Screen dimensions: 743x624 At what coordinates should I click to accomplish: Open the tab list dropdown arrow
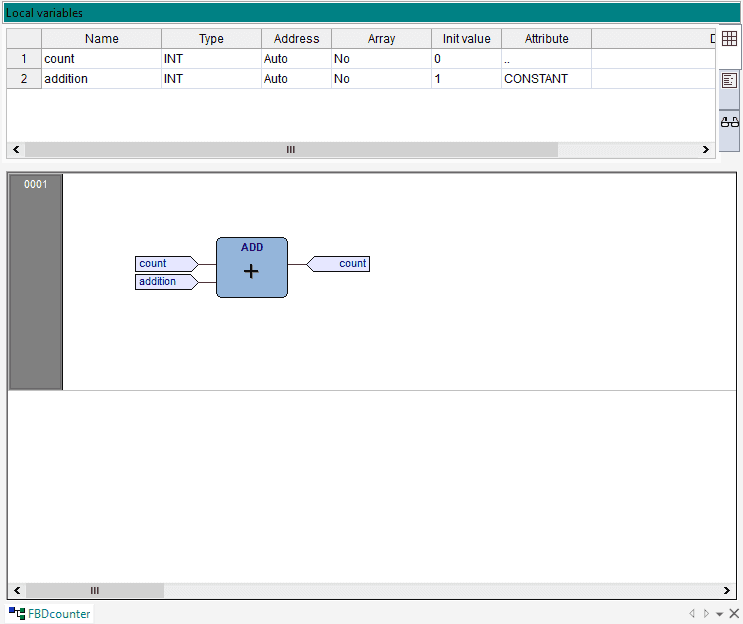click(x=719, y=614)
